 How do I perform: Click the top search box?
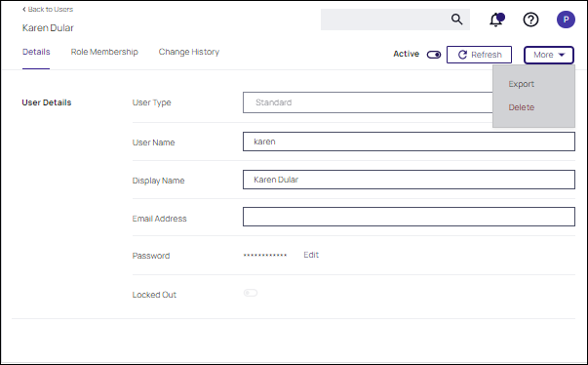(395, 20)
